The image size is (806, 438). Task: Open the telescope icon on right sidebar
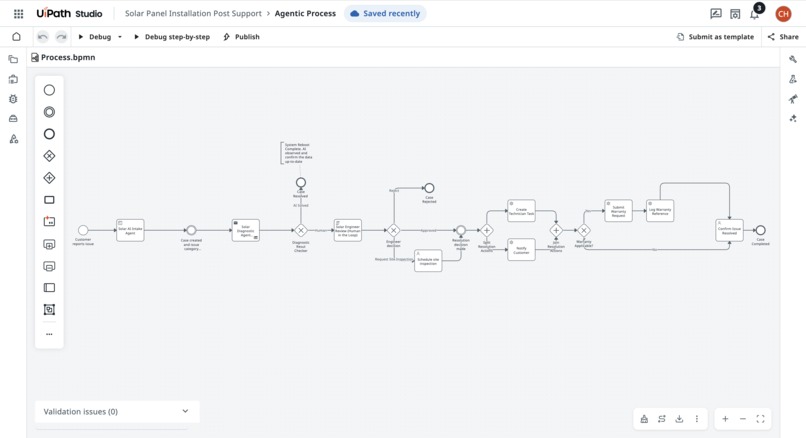pos(793,99)
